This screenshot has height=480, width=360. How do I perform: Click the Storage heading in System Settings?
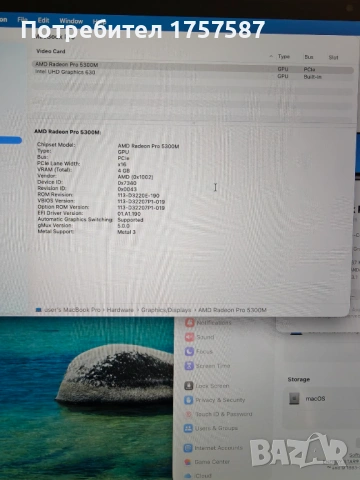coord(299,379)
